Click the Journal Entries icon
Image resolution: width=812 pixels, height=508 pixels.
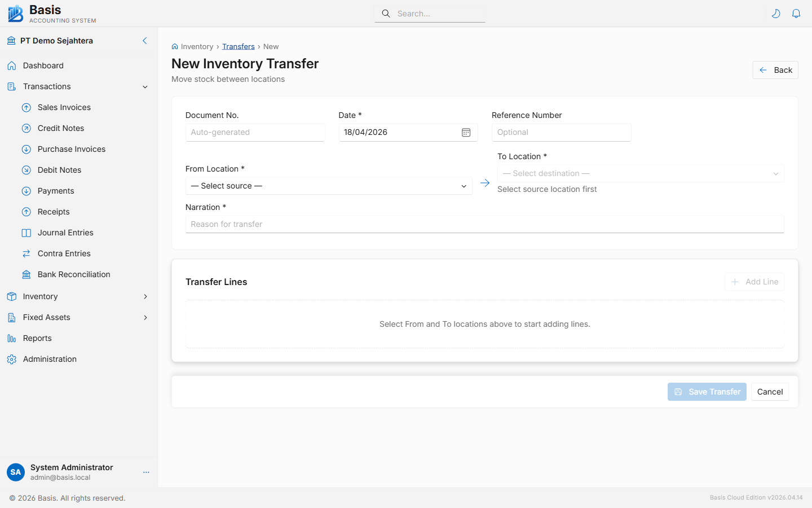point(26,233)
